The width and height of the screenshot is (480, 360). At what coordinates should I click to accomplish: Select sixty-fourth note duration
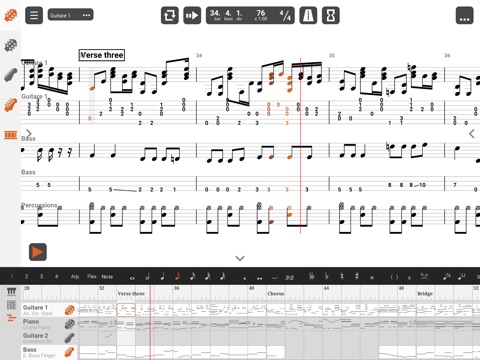[x=223, y=276]
